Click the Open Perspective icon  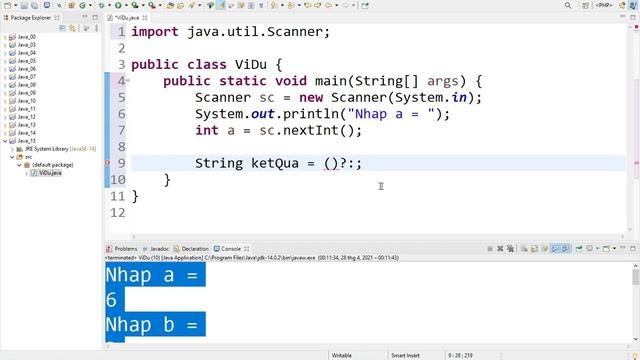586,5
